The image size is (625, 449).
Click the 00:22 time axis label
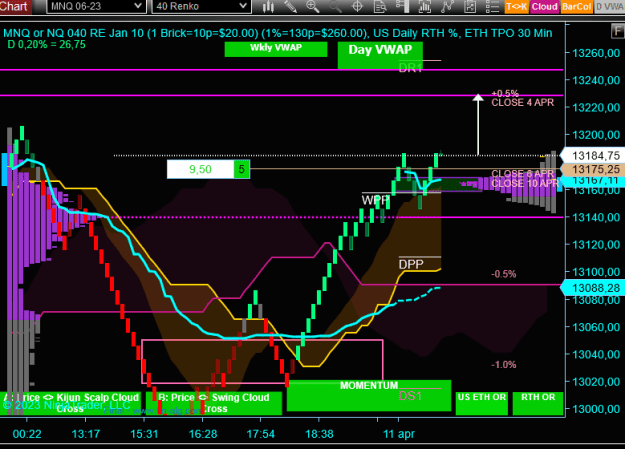[x=27, y=434]
